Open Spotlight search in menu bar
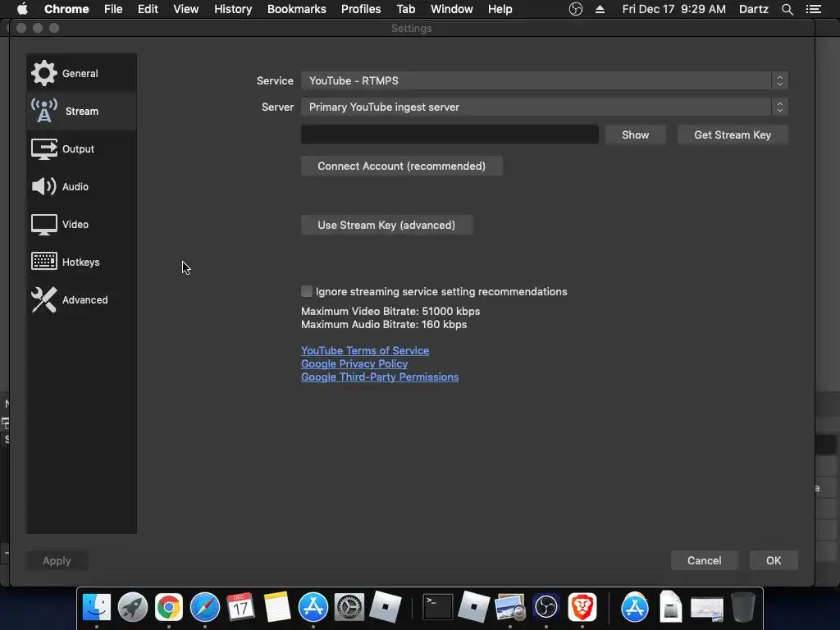The height and width of the screenshot is (630, 840). pyautogui.click(x=787, y=9)
